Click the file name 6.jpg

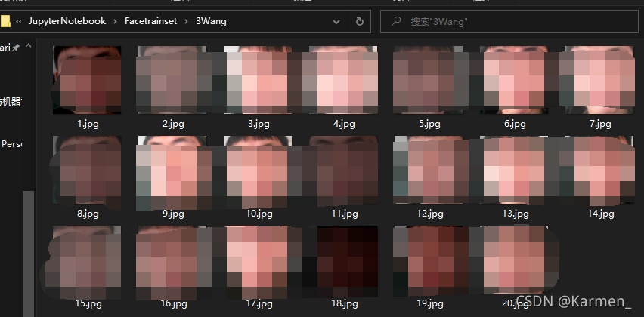pos(515,124)
